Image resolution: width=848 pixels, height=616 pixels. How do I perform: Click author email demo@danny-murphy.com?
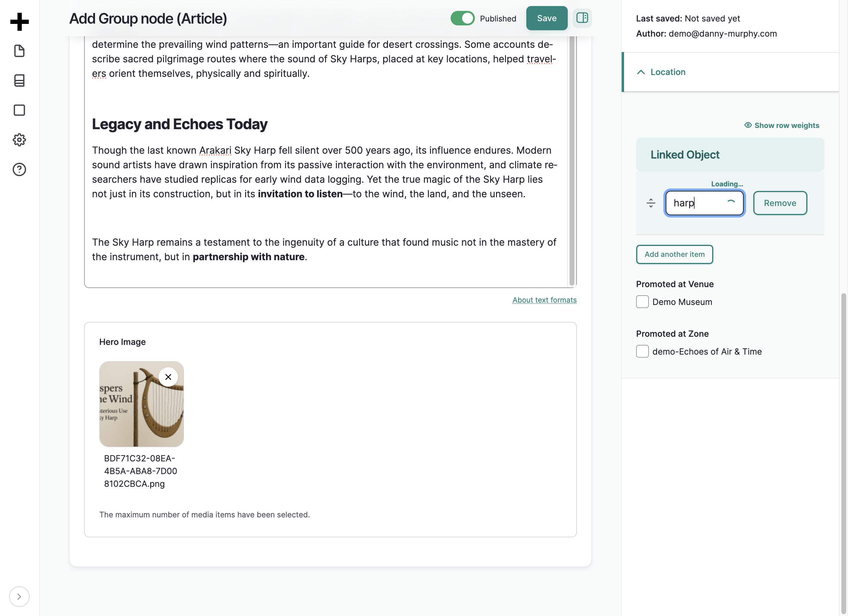[x=722, y=34]
